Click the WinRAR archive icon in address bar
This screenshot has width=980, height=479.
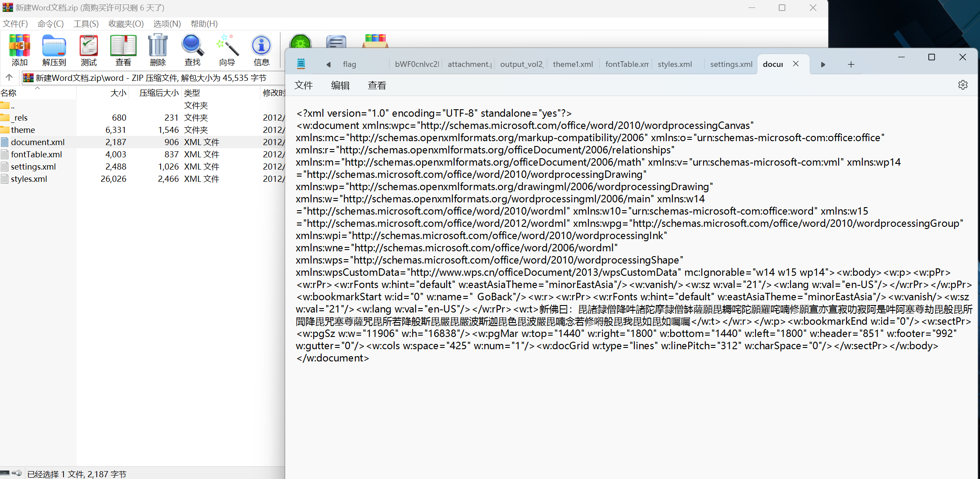(28, 78)
